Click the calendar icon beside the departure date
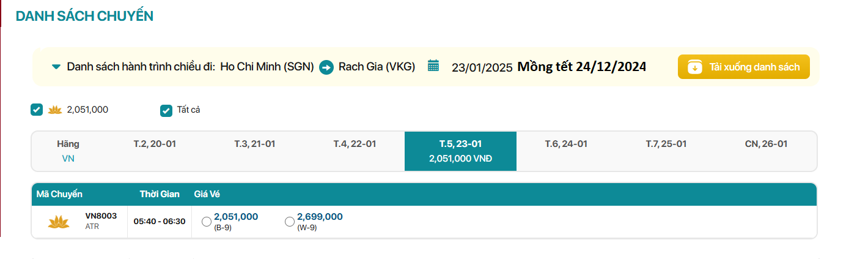This screenshot has width=868, height=259. [x=433, y=66]
